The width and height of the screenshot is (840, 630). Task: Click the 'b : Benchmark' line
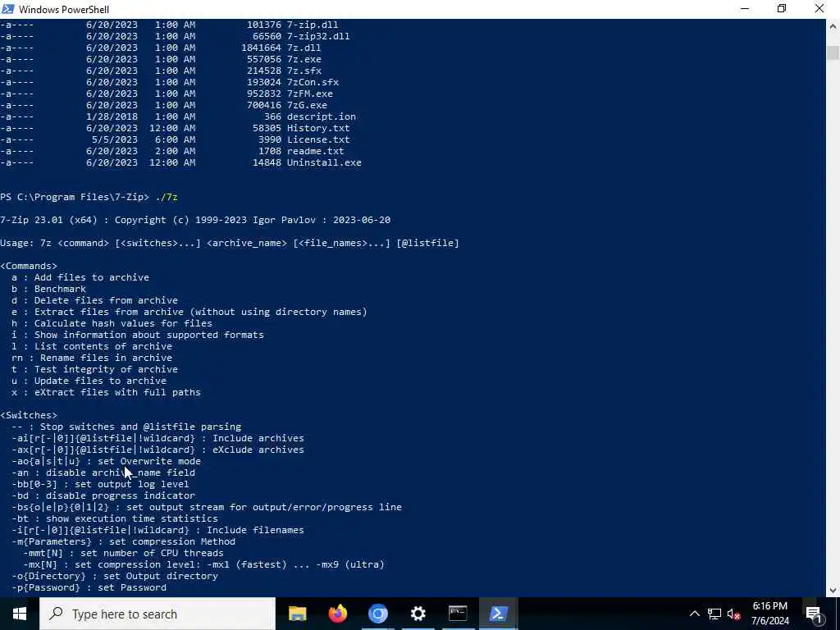(x=48, y=289)
